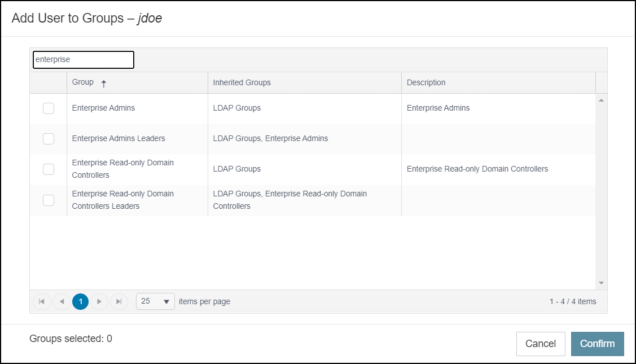The height and width of the screenshot is (364, 636).
Task: Confirm the group selection
Action: pyautogui.click(x=598, y=344)
